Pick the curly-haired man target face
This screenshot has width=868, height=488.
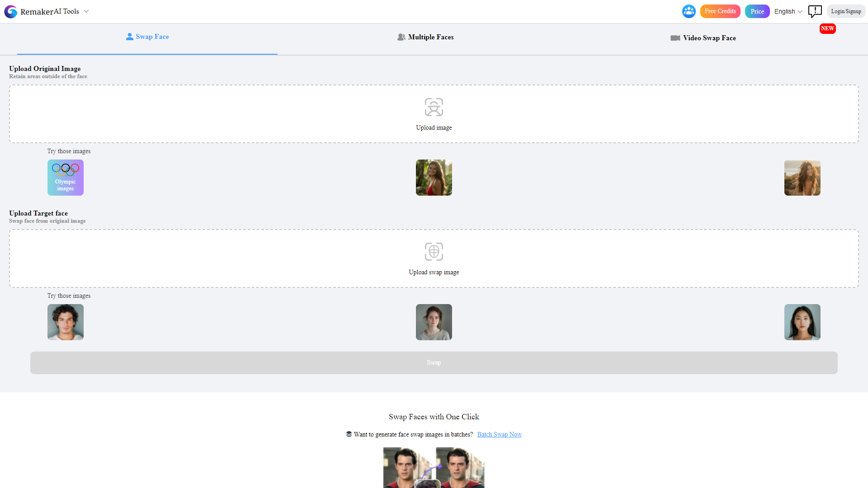pyautogui.click(x=66, y=322)
